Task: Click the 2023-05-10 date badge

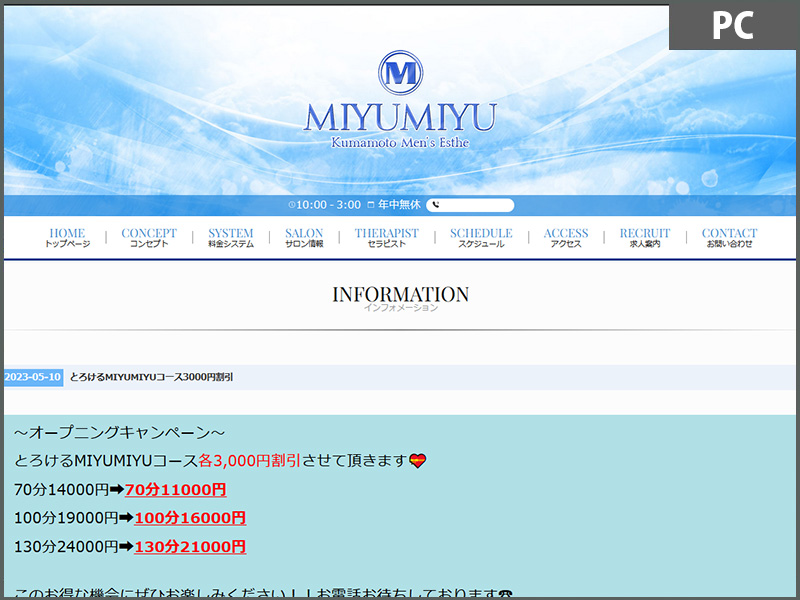Action: point(33,377)
